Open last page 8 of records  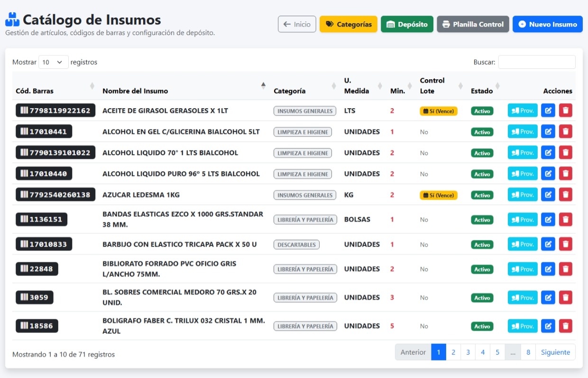click(x=528, y=352)
